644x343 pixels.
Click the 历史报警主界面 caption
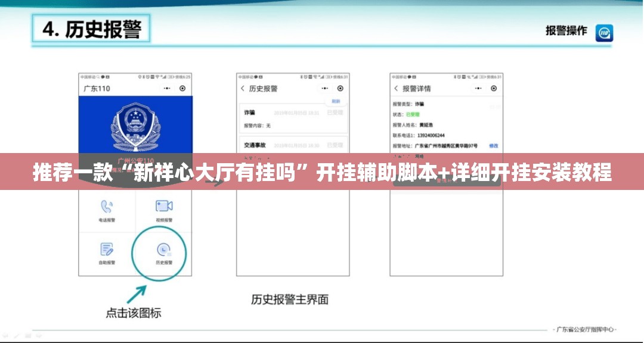tap(290, 300)
